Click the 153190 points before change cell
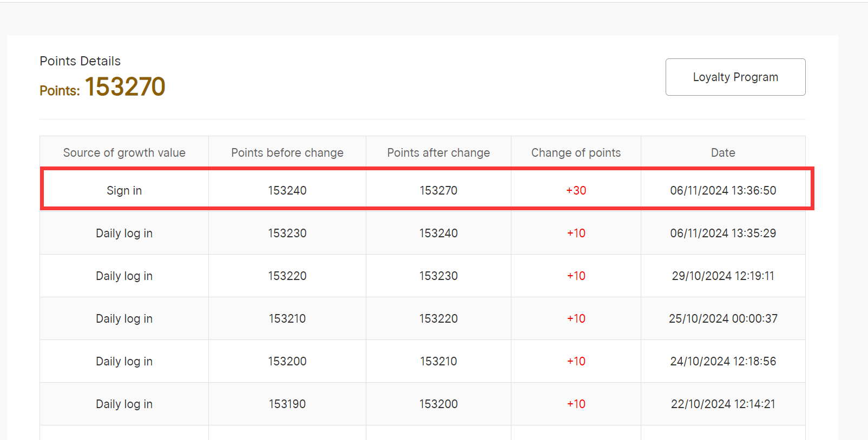The width and height of the screenshot is (868, 440). [x=287, y=404]
